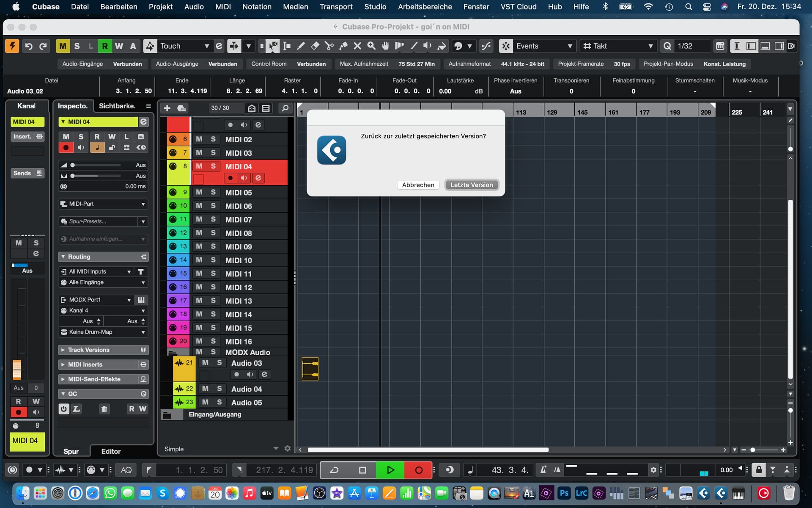812x508 pixels.
Task: Select the Glue tool
Action: [343, 46]
